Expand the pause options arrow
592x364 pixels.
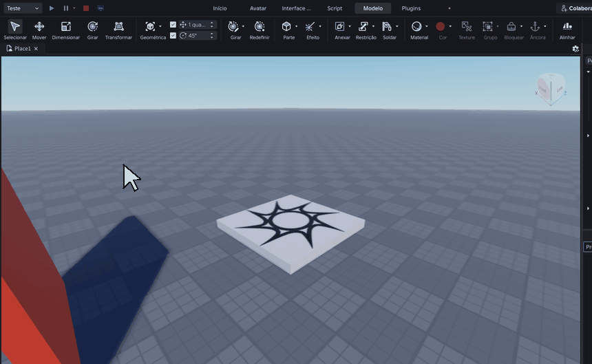74,8
